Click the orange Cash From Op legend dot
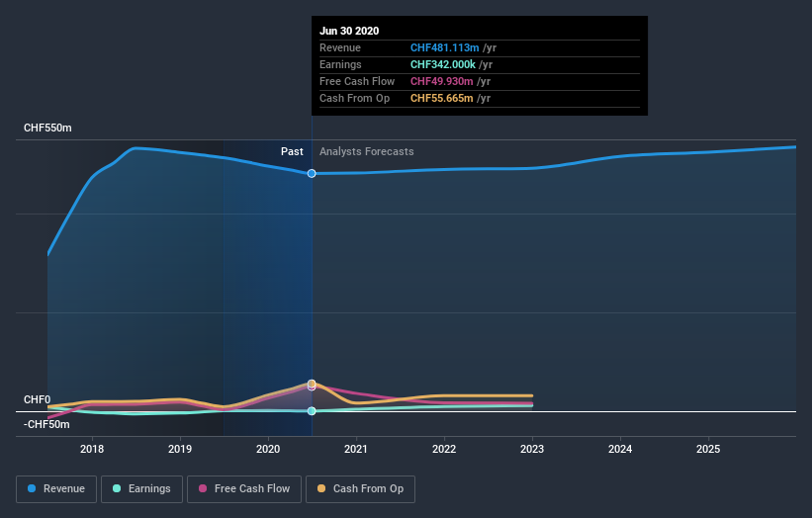The width and height of the screenshot is (812, 518). [x=321, y=488]
